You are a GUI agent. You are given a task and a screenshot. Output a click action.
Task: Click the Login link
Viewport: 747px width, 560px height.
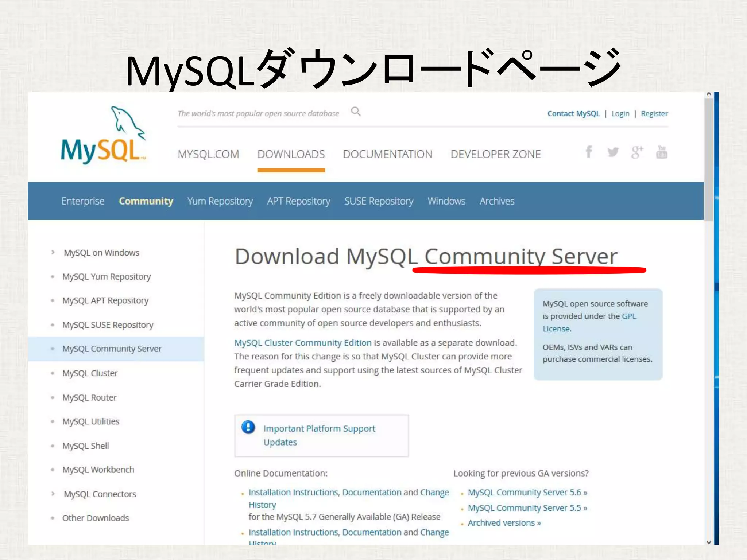pos(620,113)
